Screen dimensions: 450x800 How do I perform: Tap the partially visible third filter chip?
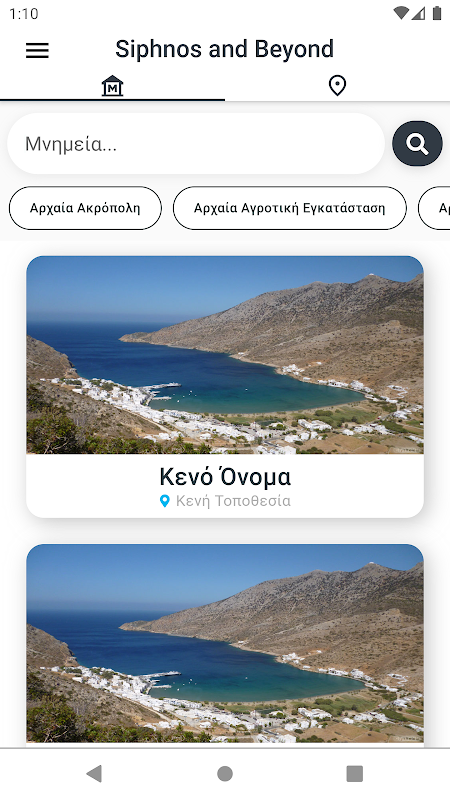click(434, 208)
